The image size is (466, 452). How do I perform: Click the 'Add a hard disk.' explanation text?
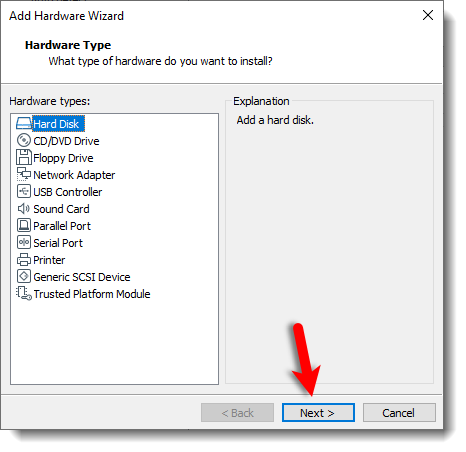[275, 120]
